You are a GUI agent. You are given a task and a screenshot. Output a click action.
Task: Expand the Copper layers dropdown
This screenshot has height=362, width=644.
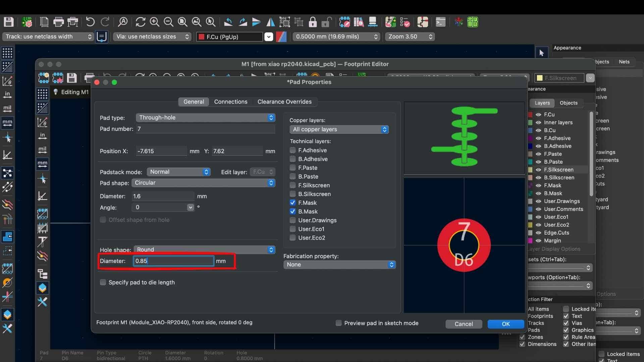(x=339, y=129)
